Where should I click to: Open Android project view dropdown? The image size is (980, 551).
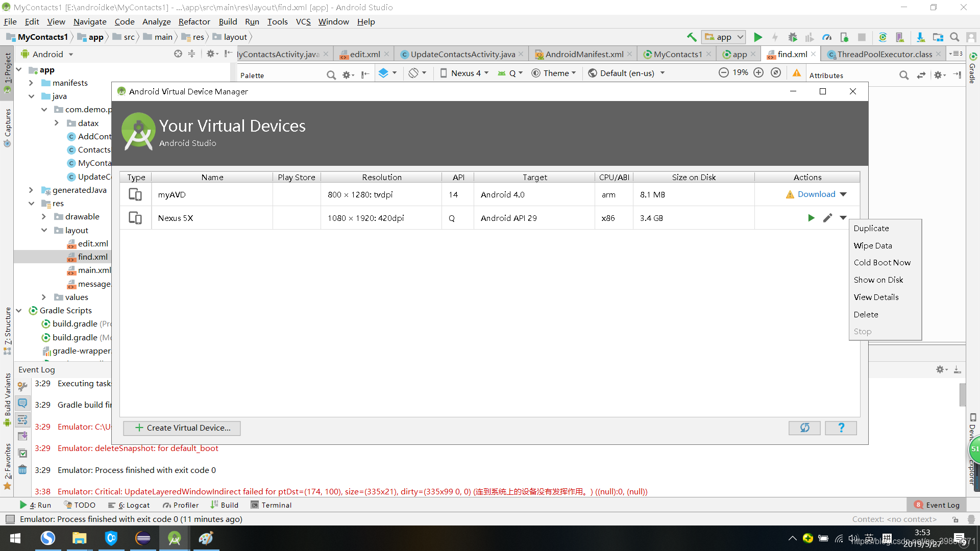(x=47, y=54)
